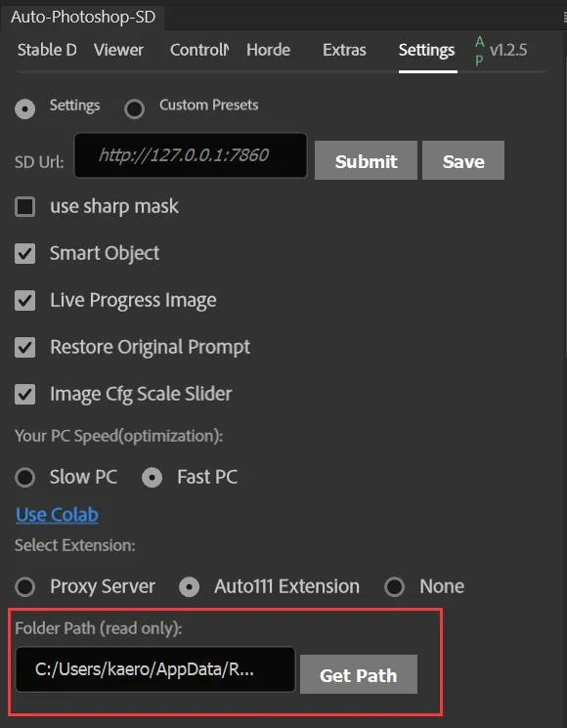This screenshot has width=567, height=728.
Task: Open the panel menu icon at top right
Action: pyautogui.click(x=564, y=18)
